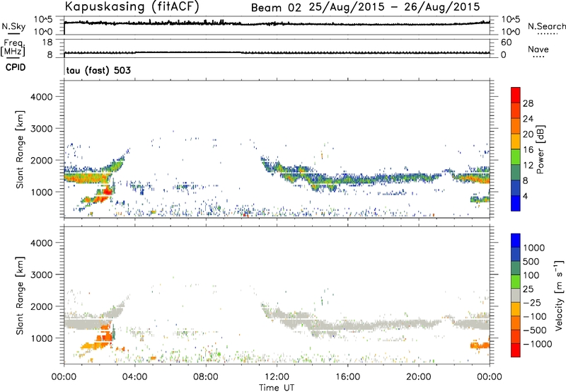This screenshot has width=566, height=392.
Task: Click the blue top segment of the velocity color bar
Action: (516, 241)
